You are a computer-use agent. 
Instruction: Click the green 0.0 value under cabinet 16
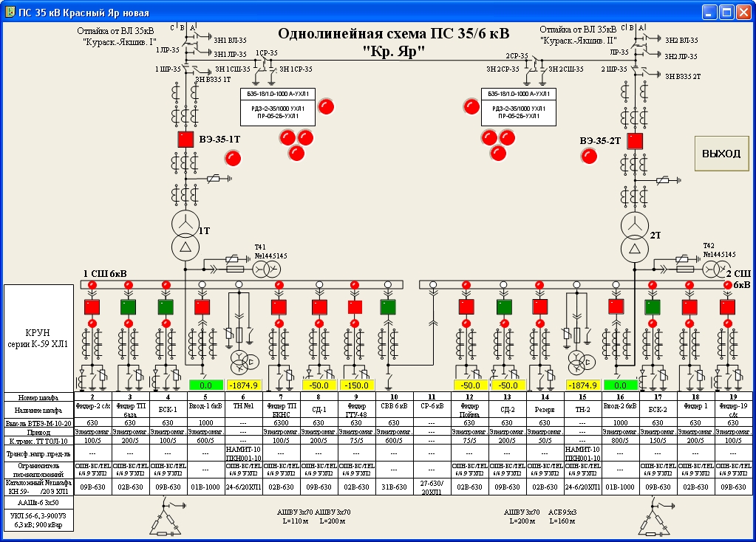tap(621, 385)
